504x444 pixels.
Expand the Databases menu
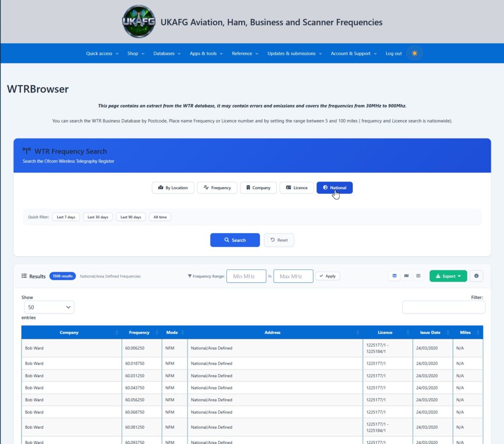[167, 53]
